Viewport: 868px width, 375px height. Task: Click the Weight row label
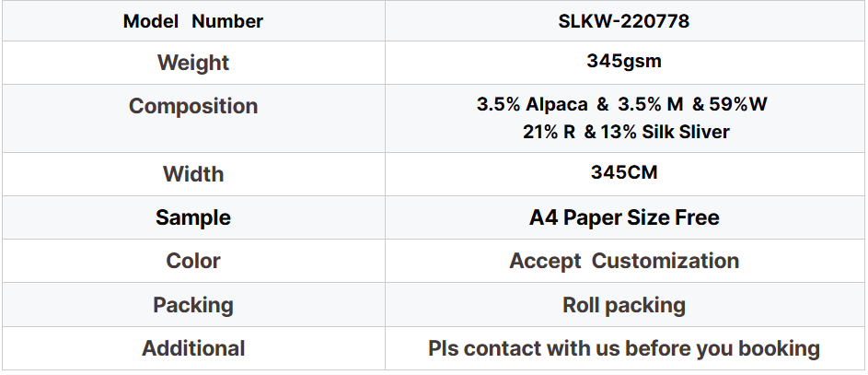pyautogui.click(x=193, y=63)
